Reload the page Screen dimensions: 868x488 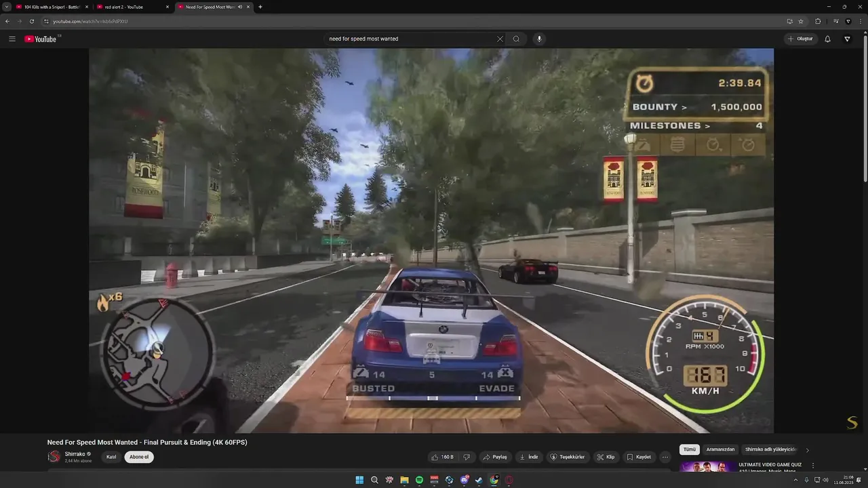pos(31,21)
